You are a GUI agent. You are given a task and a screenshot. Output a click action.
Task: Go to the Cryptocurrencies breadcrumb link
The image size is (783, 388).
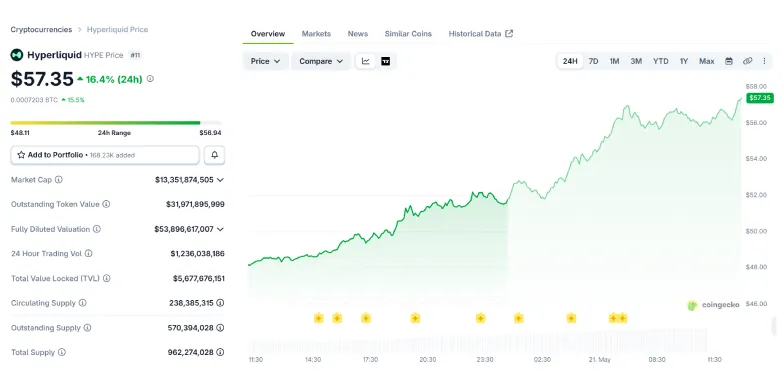click(x=41, y=29)
